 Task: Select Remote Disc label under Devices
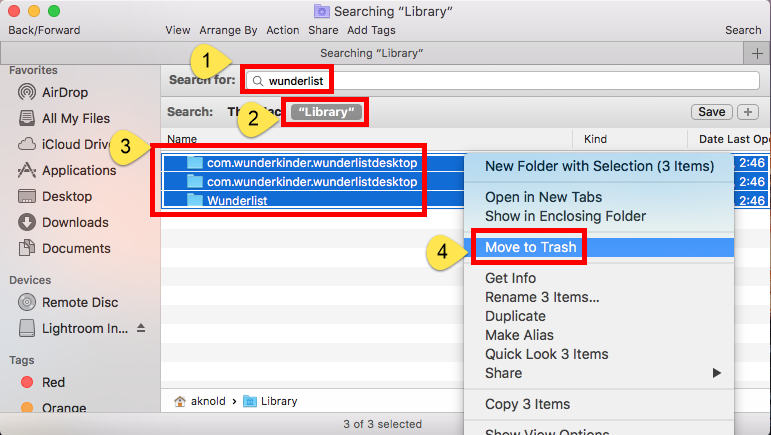(x=80, y=302)
